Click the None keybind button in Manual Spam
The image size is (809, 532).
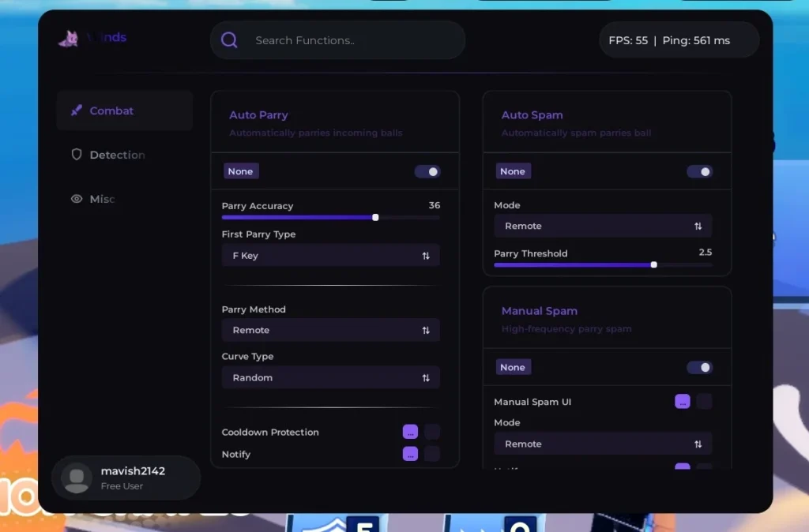512,367
